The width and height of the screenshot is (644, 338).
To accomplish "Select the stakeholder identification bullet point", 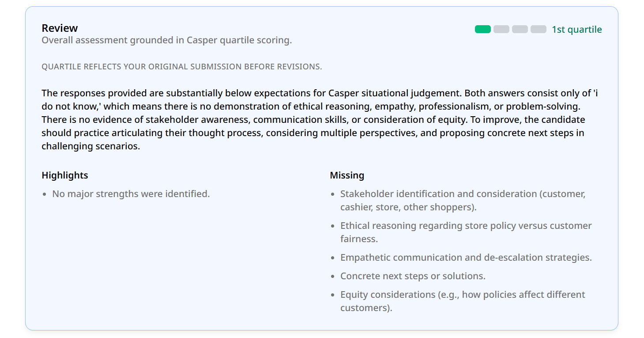I will click(463, 200).
